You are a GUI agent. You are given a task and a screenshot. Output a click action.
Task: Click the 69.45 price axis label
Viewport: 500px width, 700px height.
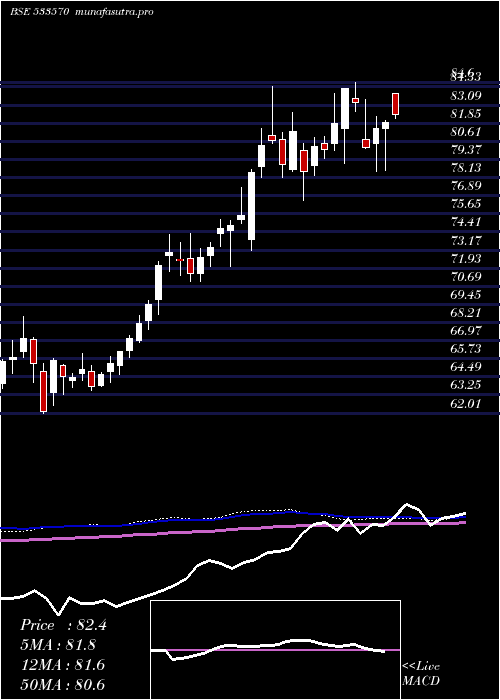point(466,294)
